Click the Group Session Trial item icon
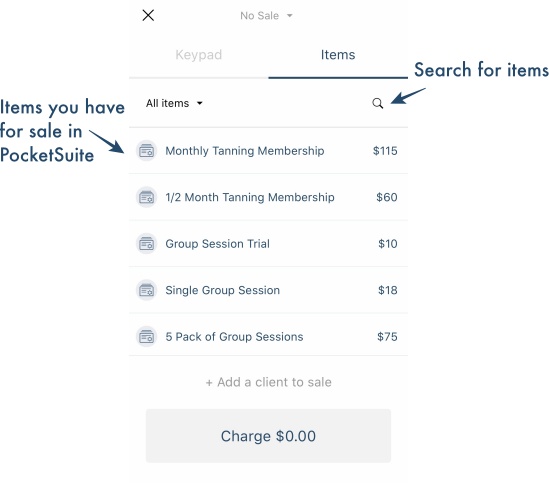Image resolution: width=549 pixels, height=483 pixels. 146,244
